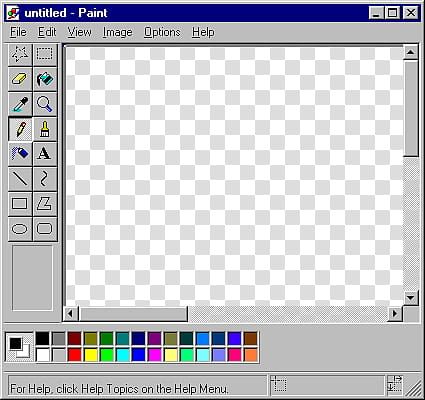
Task: Pick the Fill With Color bucket tool
Action: click(x=45, y=79)
